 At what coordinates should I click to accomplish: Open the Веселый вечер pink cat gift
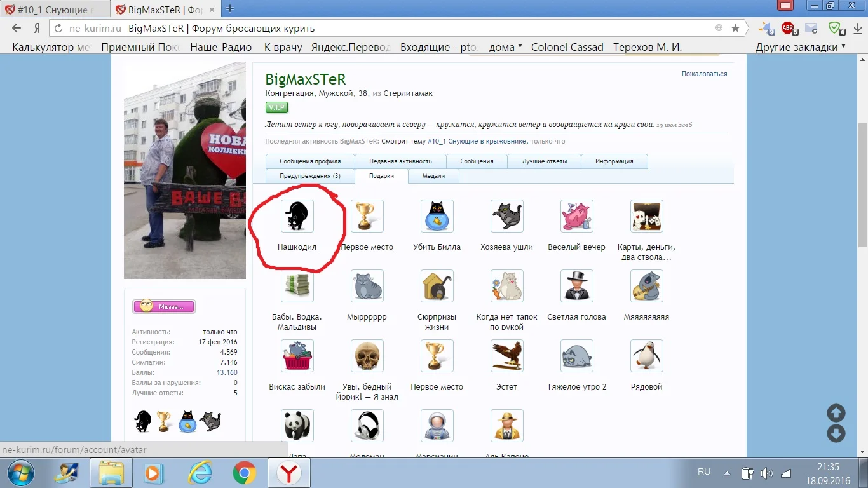(x=577, y=215)
